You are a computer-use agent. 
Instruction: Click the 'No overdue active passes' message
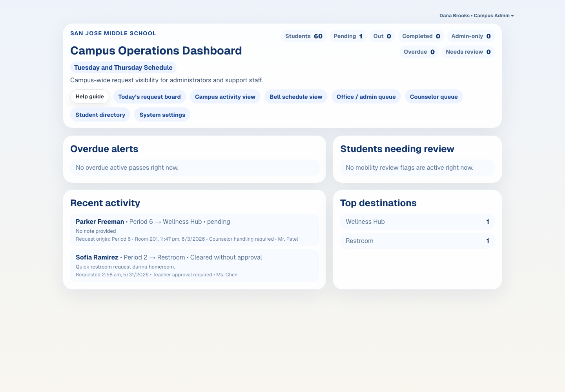195,167
